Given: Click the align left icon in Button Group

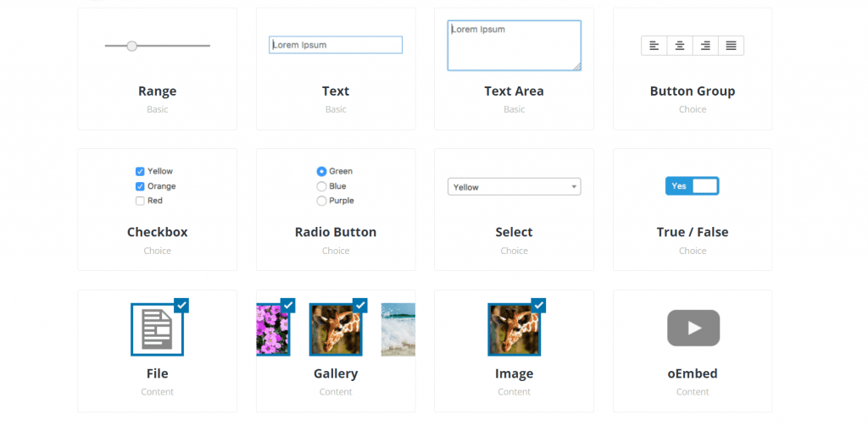Looking at the screenshot, I should point(654,46).
